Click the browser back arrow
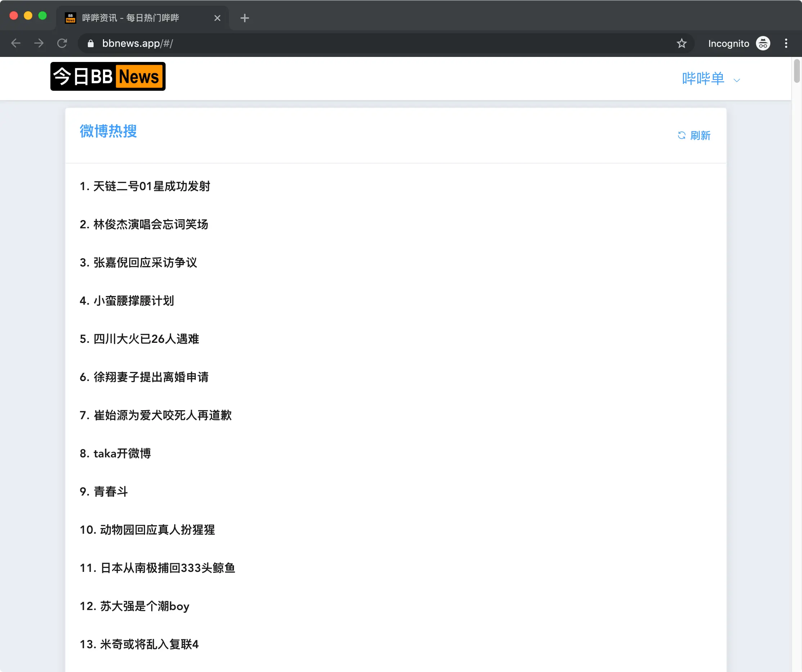The image size is (802, 672). pyautogui.click(x=15, y=43)
